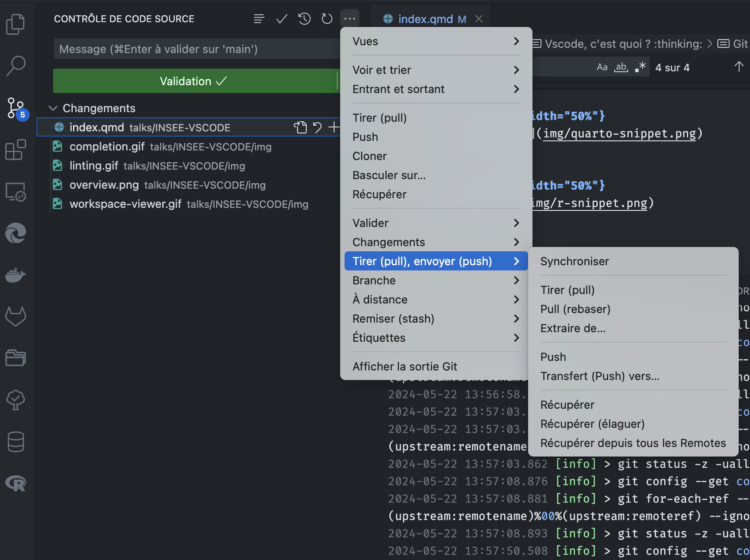Toggle match case in the search widget
The image size is (750, 560).
pyautogui.click(x=602, y=67)
